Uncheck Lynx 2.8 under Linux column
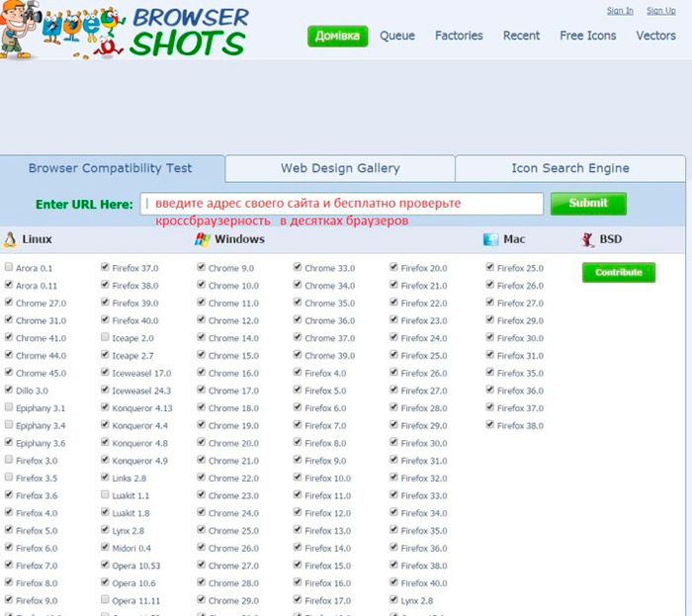The height and width of the screenshot is (616, 692). pos(105,529)
